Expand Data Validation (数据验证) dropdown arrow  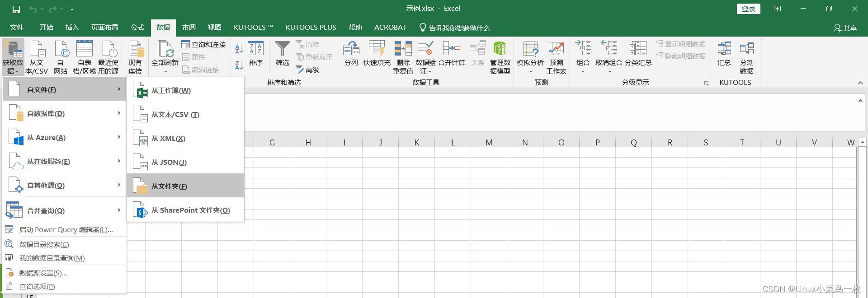click(x=430, y=71)
